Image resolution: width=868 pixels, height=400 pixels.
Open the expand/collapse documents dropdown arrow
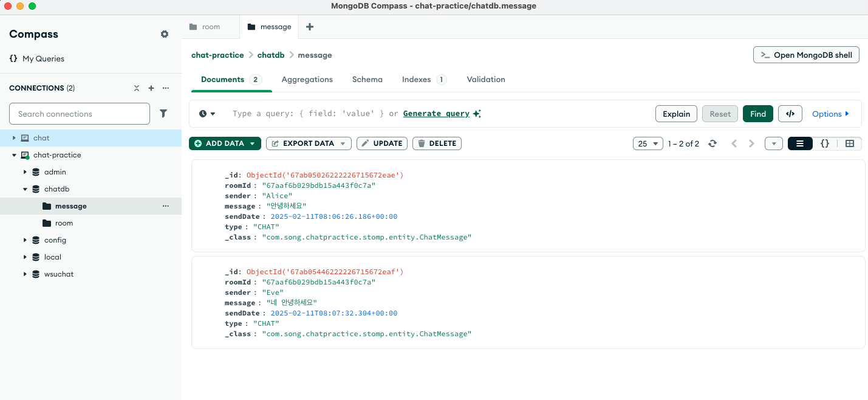click(774, 143)
